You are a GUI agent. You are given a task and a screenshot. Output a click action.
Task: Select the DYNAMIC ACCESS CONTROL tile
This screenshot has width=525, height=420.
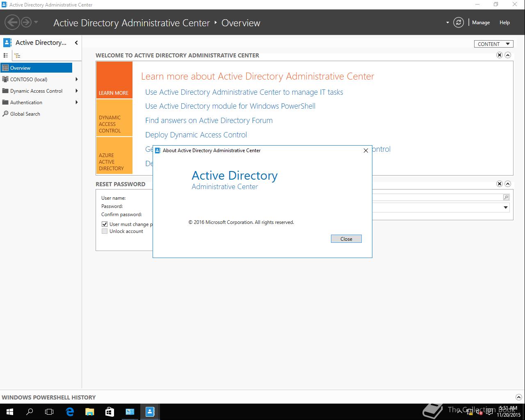tap(114, 118)
